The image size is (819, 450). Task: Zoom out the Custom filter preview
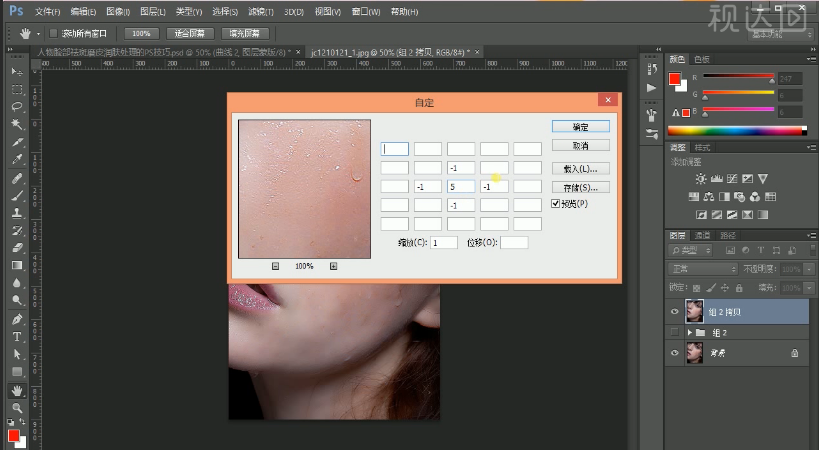click(x=275, y=266)
